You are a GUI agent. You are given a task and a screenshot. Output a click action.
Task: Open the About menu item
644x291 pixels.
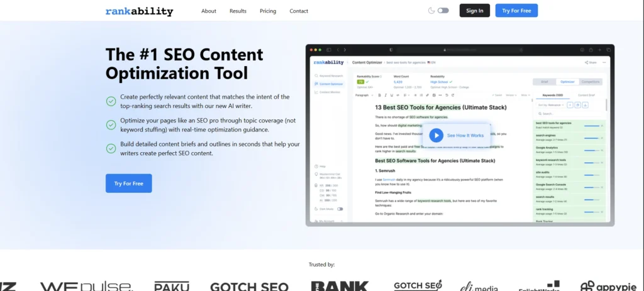coord(209,11)
